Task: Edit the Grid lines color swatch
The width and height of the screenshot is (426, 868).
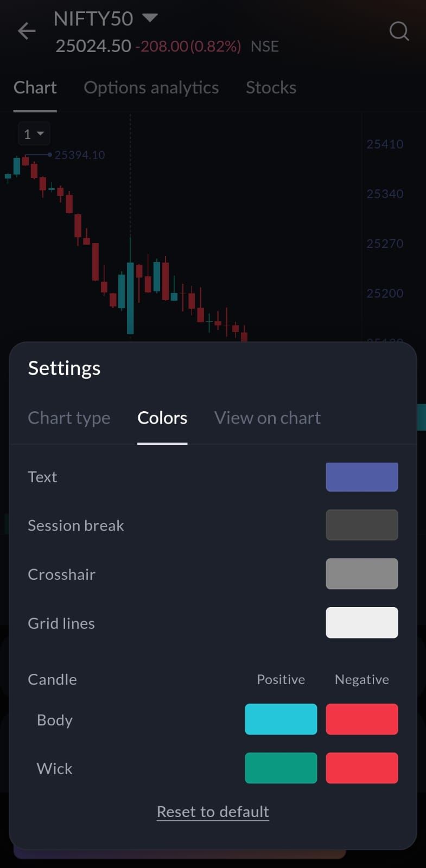Action: [361, 623]
